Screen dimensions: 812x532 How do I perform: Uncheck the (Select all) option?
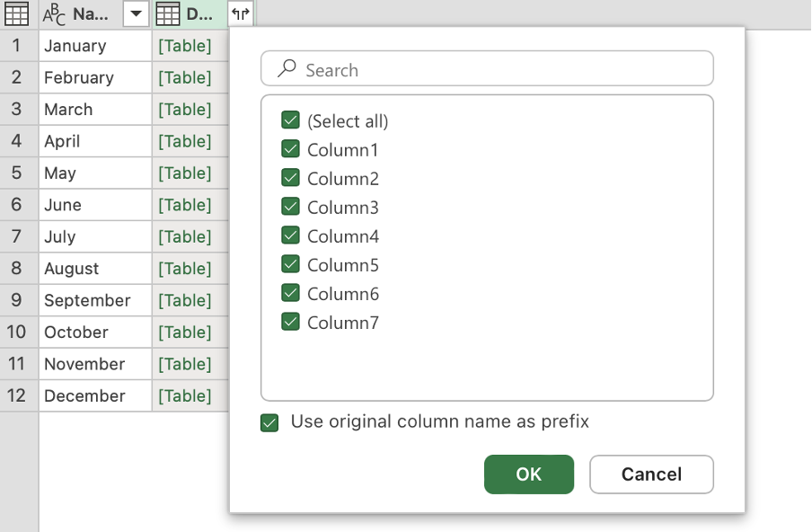tap(290, 120)
